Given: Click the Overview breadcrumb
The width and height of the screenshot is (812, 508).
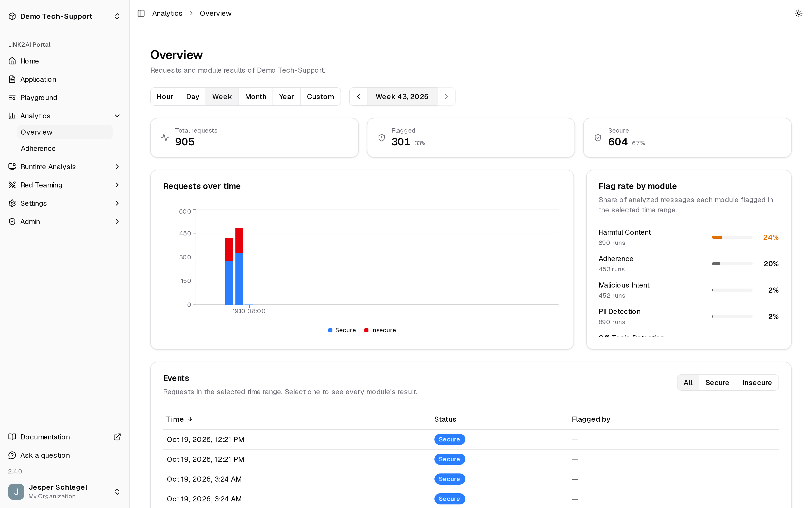Looking at the screenshot, I should click(x=215, y=13).
